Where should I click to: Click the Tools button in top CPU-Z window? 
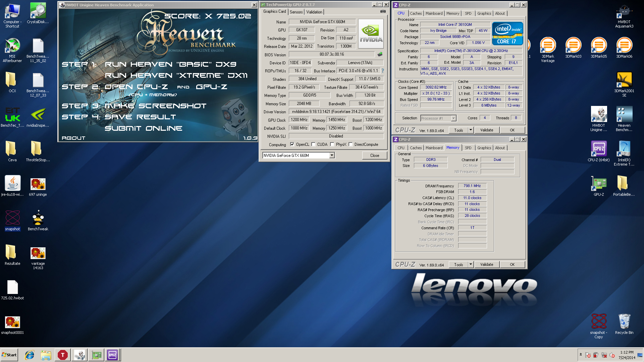[459, 130]
